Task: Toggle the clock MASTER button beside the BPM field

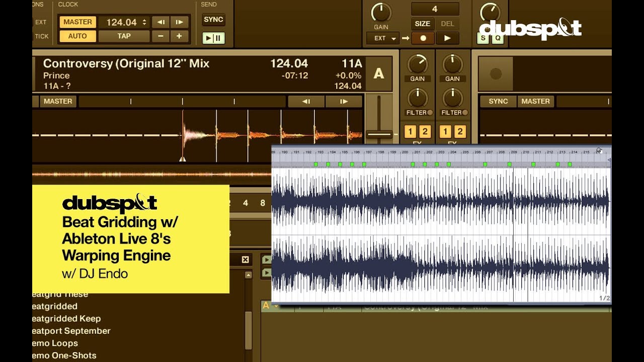Action: point(77,22)
